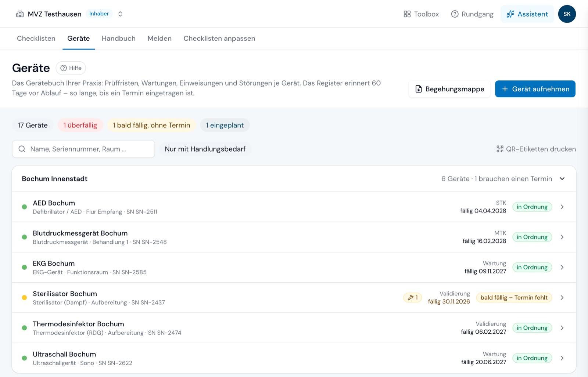Select the Blutdruckmessgerät Bochum device name

[80, 233]
